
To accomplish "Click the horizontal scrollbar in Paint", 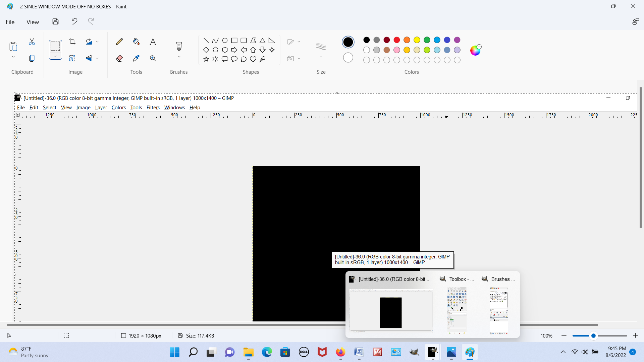I will click(x=302, y=325).
